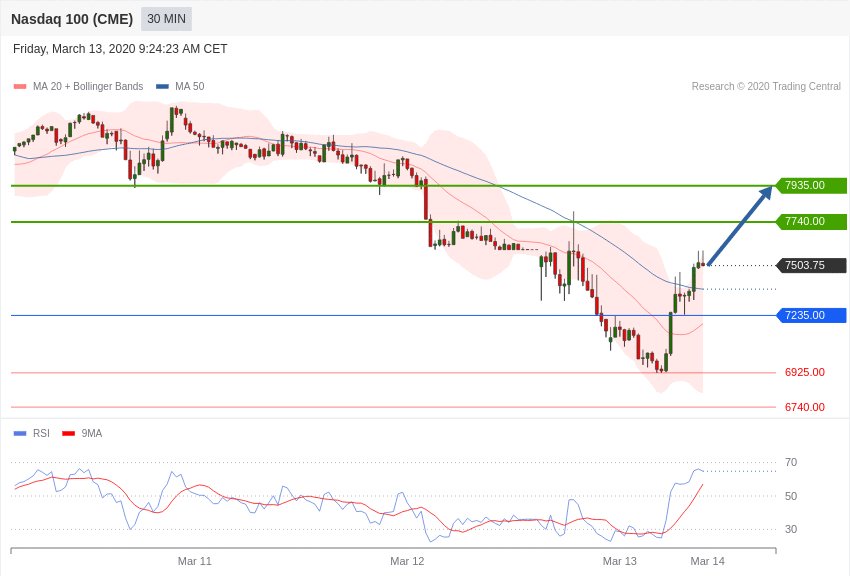Click the 30 MIN timeframe badge
Viewport: 850px width, 576px height.
[166, 19]
